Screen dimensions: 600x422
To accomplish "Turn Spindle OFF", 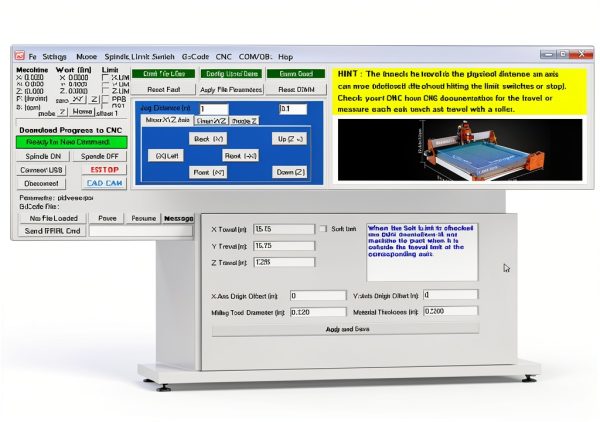I will coord(99,156).
